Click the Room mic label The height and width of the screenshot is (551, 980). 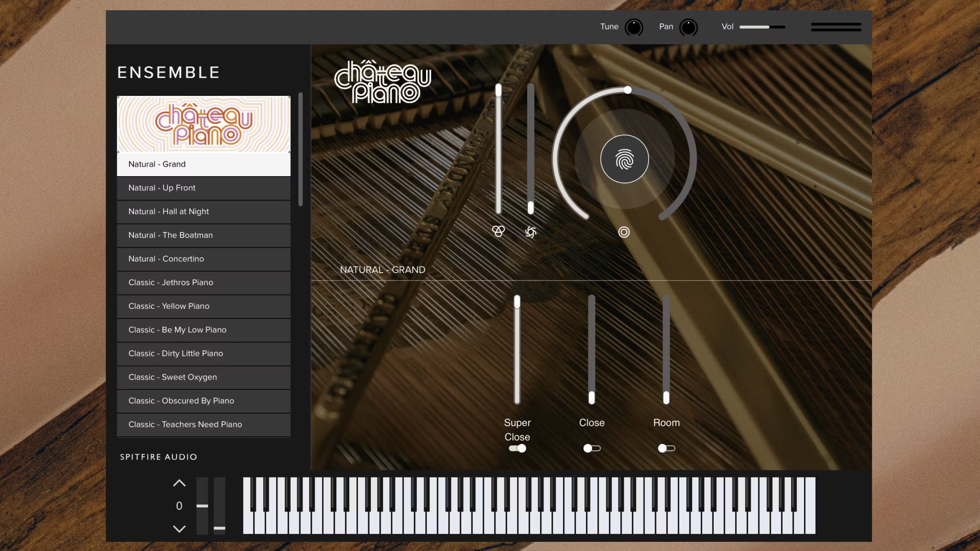pyautogui.click(x=666, y=422)
